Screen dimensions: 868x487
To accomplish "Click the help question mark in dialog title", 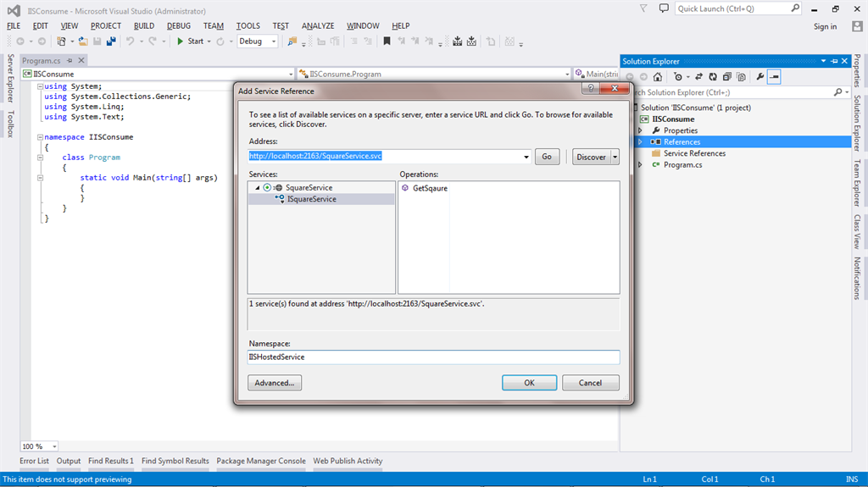I will pyautogui.click(x=591, y=89).
